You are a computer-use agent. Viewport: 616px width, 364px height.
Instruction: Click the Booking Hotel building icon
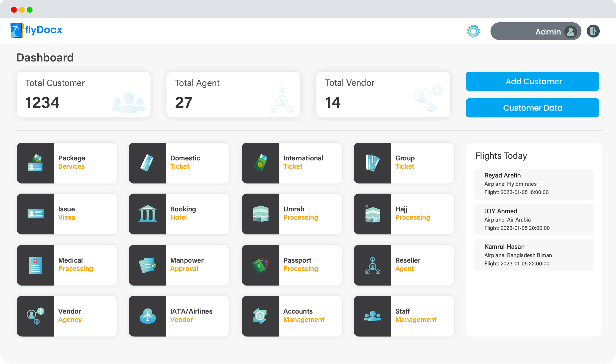147,214
